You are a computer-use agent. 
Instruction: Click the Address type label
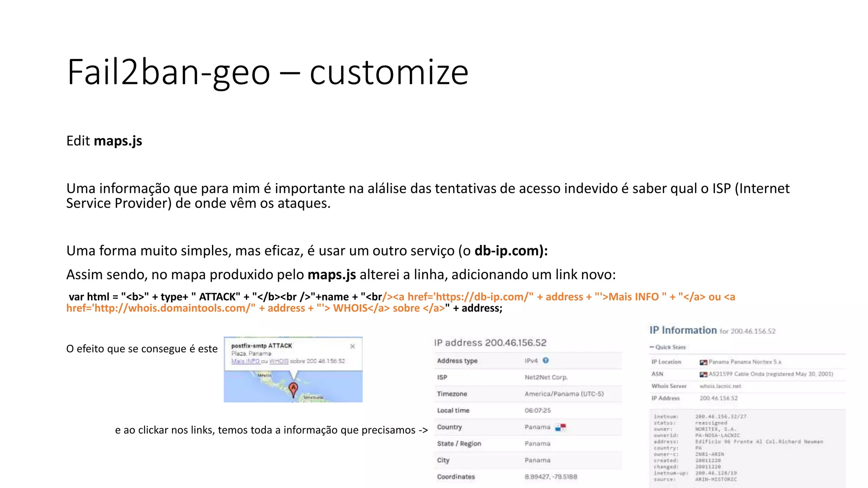click(x=457, y=361)
